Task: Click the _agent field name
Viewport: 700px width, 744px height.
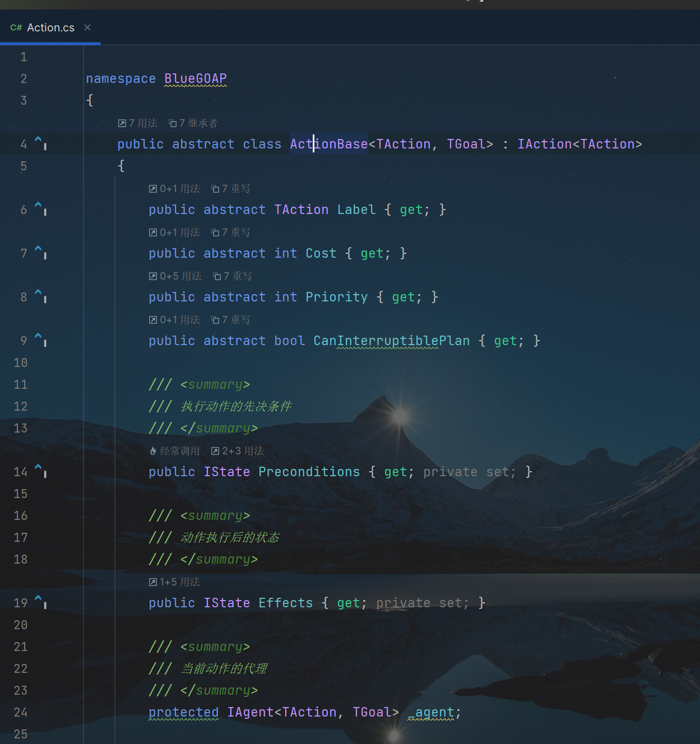Action: (431, 712)
